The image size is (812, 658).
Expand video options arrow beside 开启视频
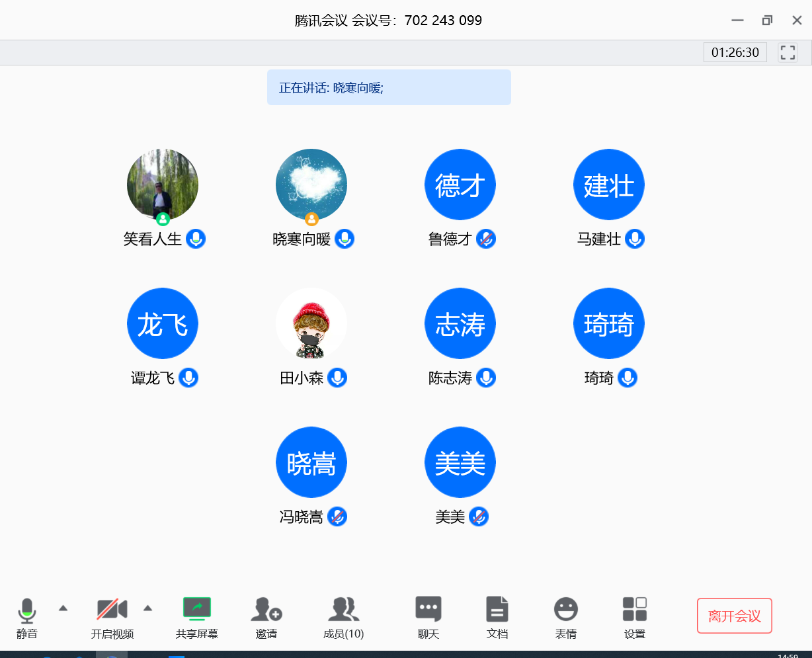[148, 608]
